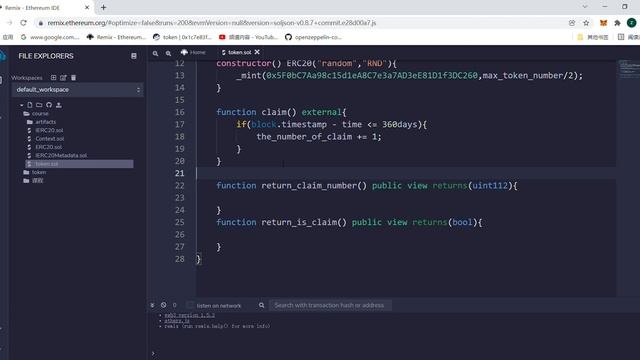Click 'the_number_of_claim' on line 18

tap(304, 137)
